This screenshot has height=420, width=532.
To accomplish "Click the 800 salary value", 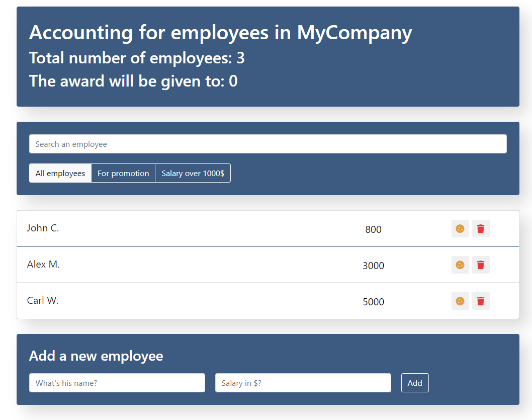I will coord(373,229).
